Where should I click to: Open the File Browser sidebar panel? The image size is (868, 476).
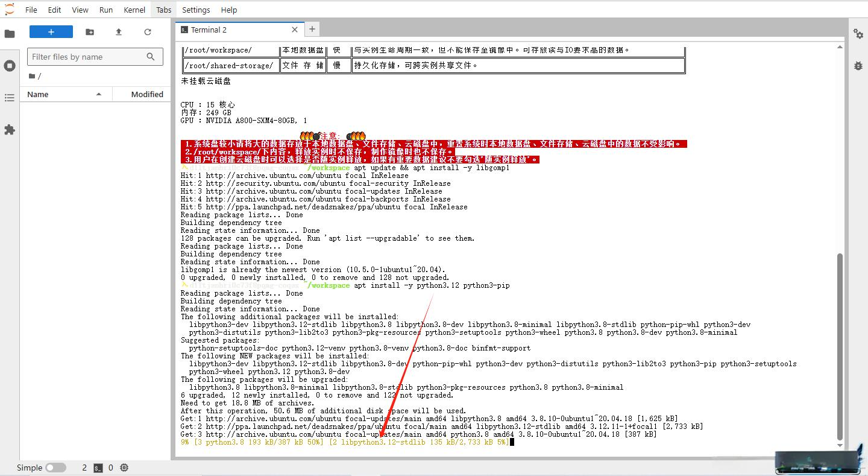[10, 34]
